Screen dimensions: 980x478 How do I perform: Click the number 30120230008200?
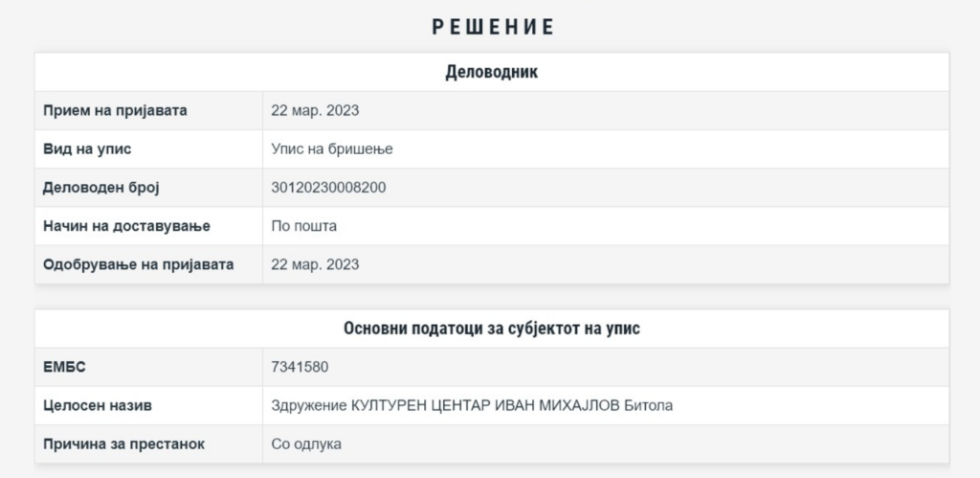click(329, 188)
